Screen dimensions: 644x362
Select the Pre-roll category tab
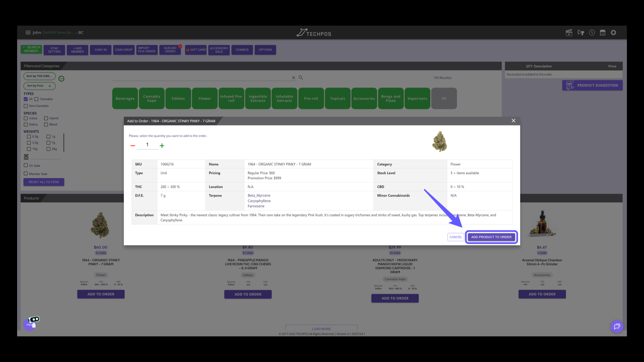point(311,99)
